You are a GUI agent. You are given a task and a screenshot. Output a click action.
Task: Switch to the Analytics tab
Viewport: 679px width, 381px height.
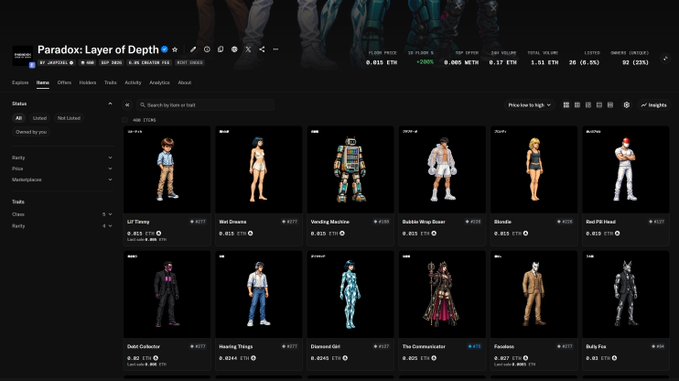[159, 82]
